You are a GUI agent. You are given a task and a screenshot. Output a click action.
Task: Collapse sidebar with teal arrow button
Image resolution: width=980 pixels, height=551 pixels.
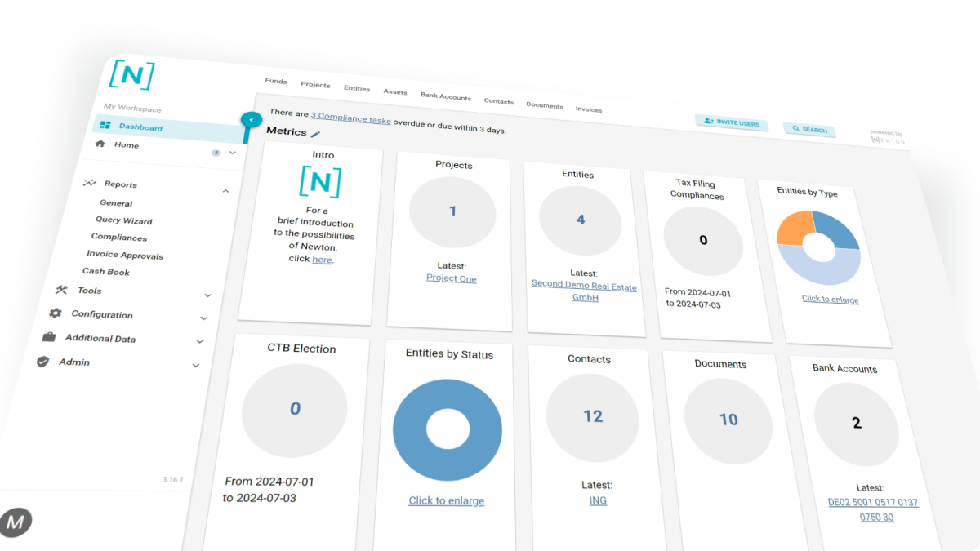pos(252,120)
